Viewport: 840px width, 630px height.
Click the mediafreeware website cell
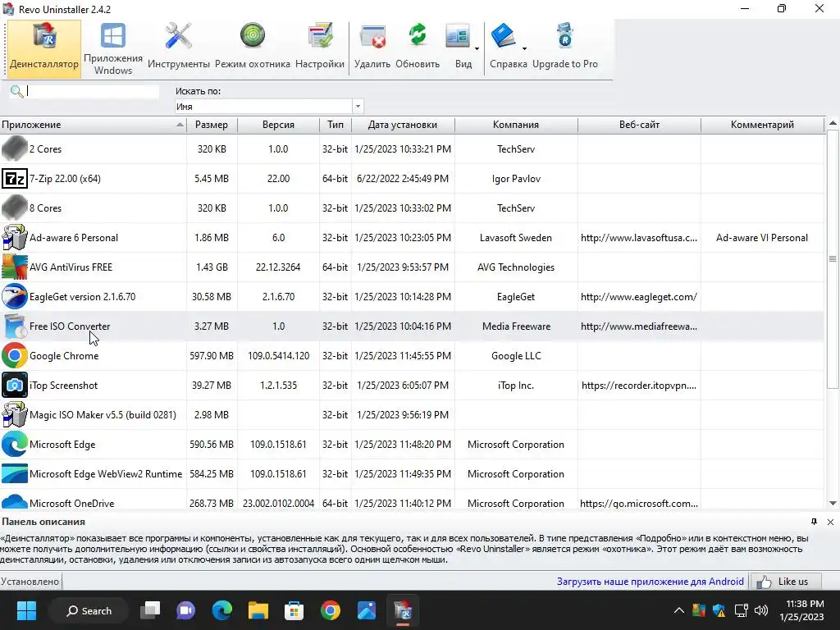[x=639, y=326]
